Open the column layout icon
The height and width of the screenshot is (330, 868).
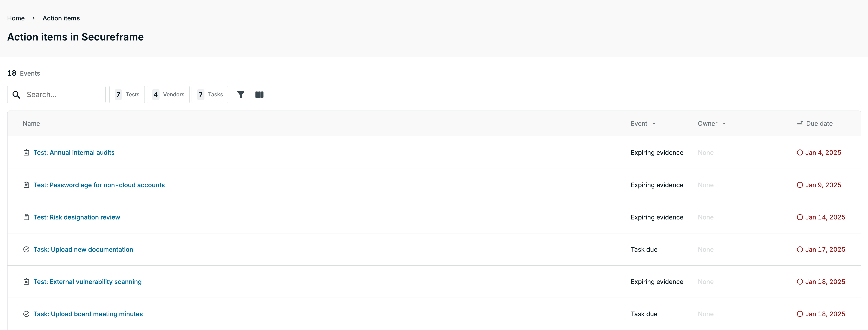259,95
